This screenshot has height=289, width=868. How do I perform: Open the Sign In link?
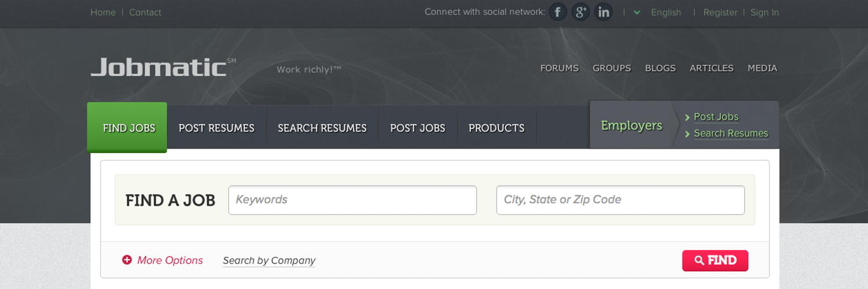764,13
